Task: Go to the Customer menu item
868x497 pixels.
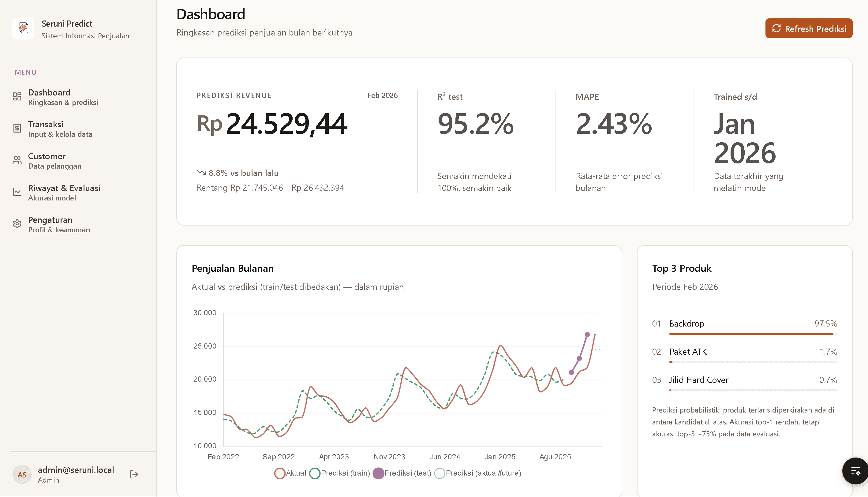Action: pos(79,160)
